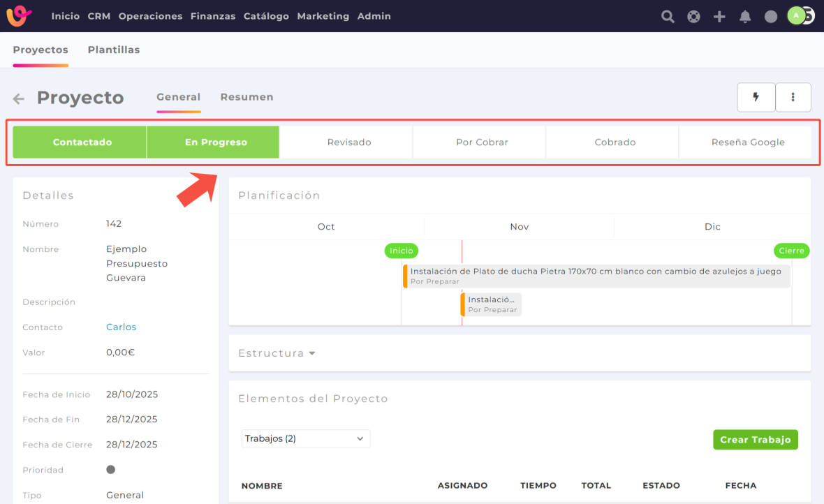Image resolution: width=824 pixels, height=504 pixels.
Task: Click the Cierre marker on the timeline
Action: (x=791, y=251)
